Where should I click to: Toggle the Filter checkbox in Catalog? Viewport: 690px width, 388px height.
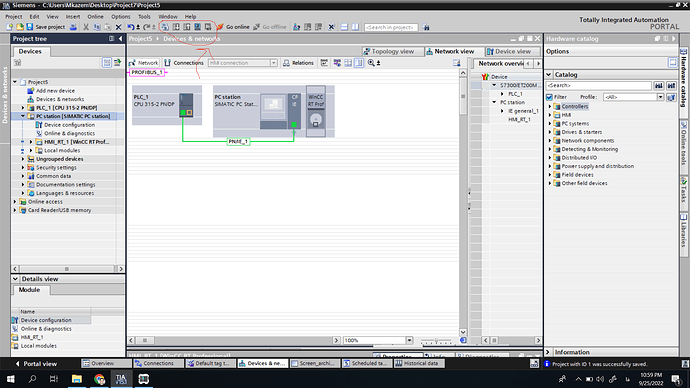pyautogui.click(x=549, y=97)
